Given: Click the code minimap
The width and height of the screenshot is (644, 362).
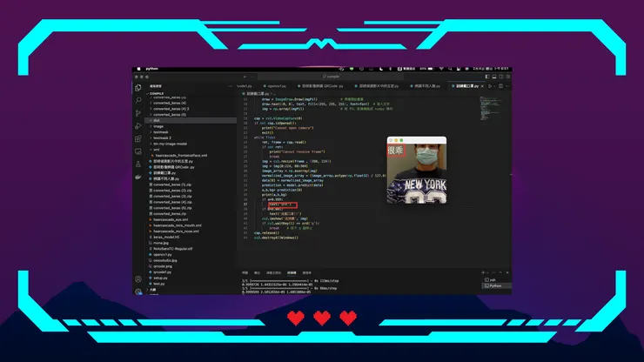Looking at the screenshot, I should [x=491, y=109].
